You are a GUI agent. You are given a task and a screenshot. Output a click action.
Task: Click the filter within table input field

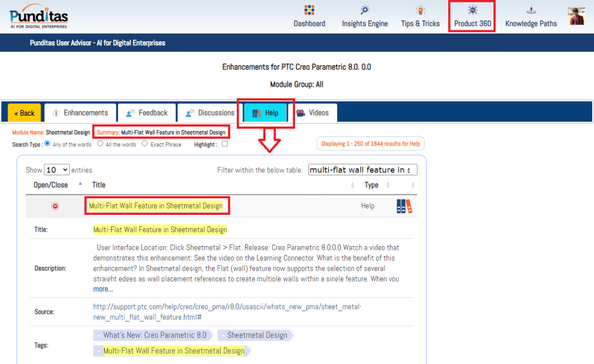point(362,170)
